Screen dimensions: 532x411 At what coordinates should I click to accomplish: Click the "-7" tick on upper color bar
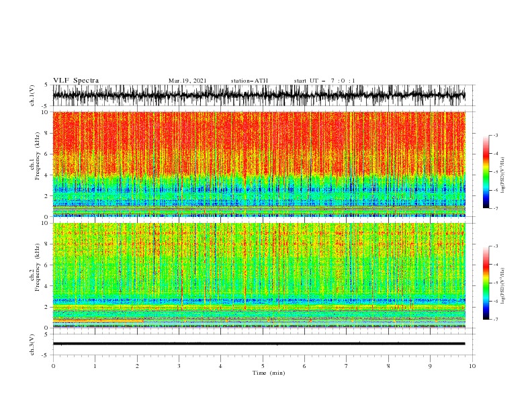pyautogui.click(x=495, y=208)
